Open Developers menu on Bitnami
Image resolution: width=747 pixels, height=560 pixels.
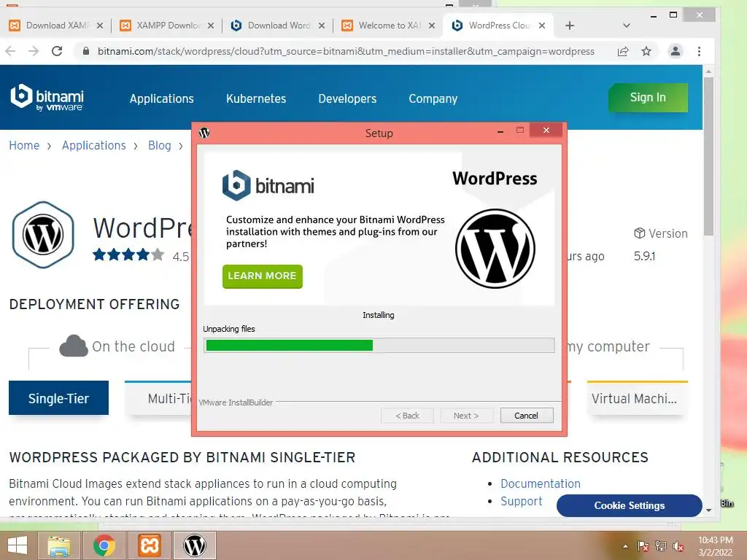347,98
